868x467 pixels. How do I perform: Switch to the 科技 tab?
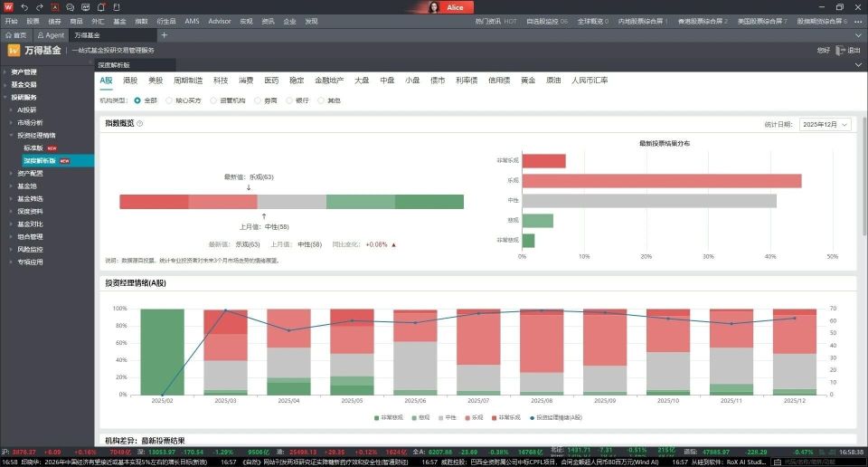(221, 81)
